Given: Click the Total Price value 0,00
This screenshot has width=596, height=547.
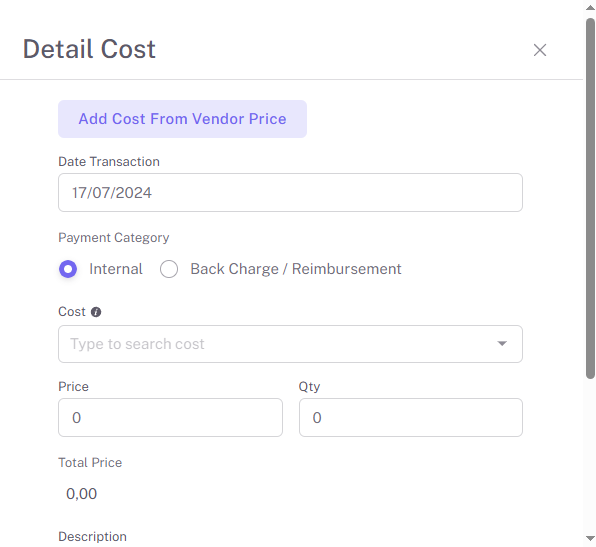Looking at the screenshot, I should click(81, 494).
